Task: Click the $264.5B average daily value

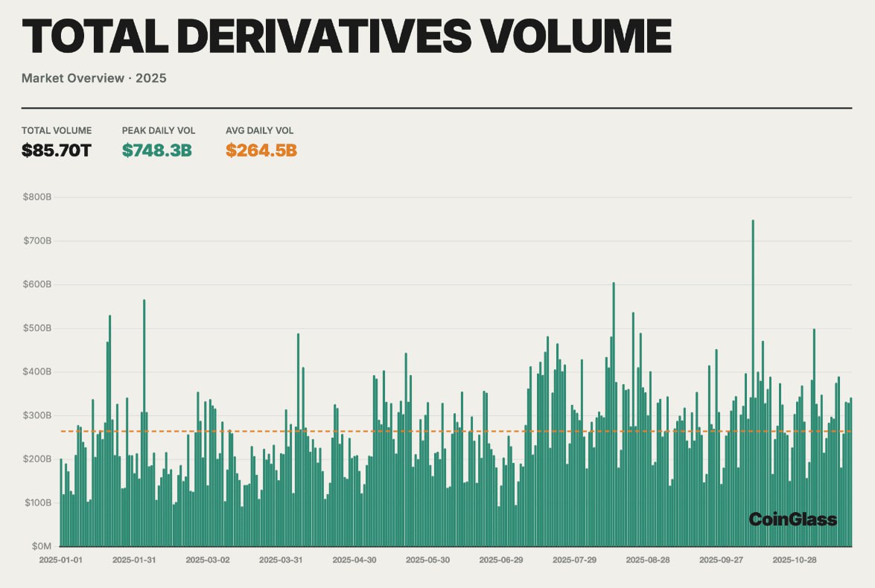Action: [x=261, y=150]
